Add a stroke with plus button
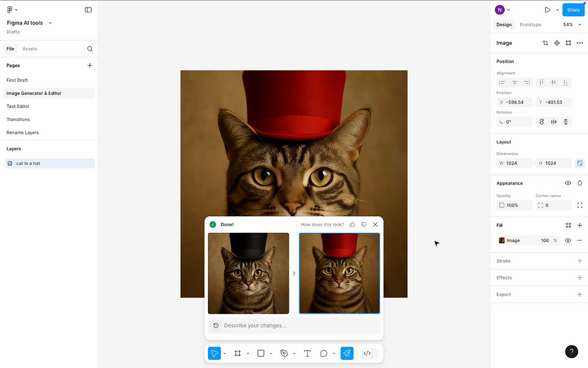The height and width of the screenshot is (368, 588). click(x=580, y=261)
